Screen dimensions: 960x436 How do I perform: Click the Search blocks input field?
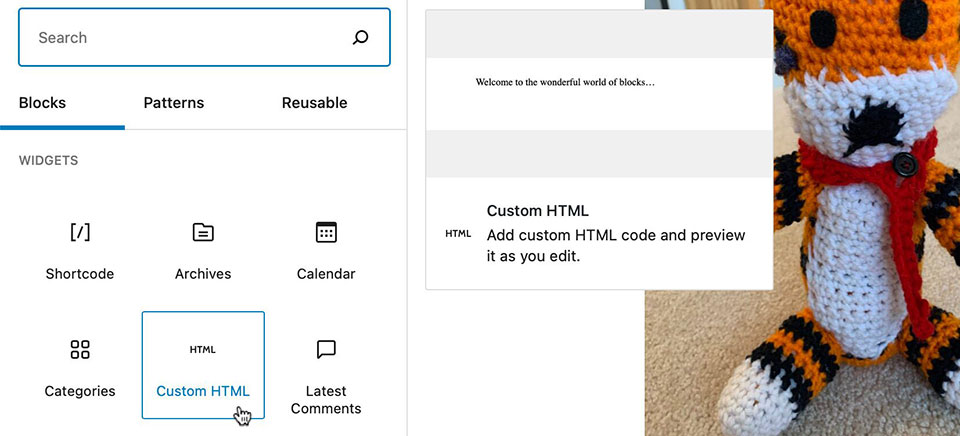point(204,37)
